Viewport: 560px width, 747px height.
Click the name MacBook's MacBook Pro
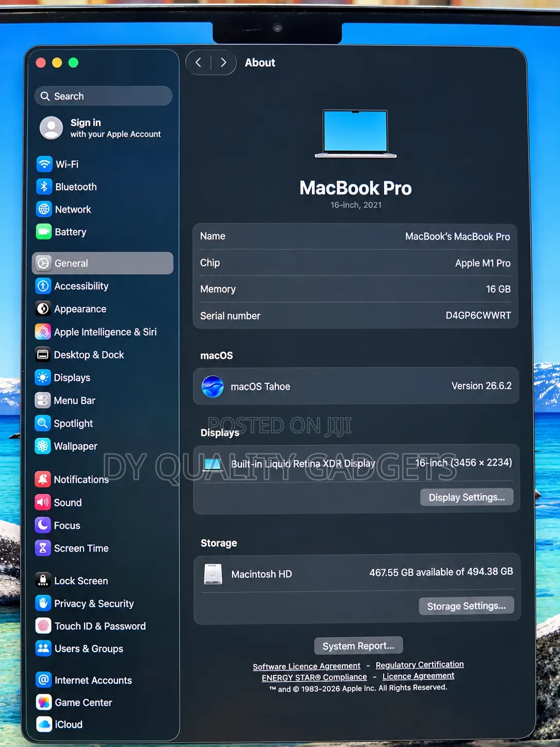coord(457,236)
